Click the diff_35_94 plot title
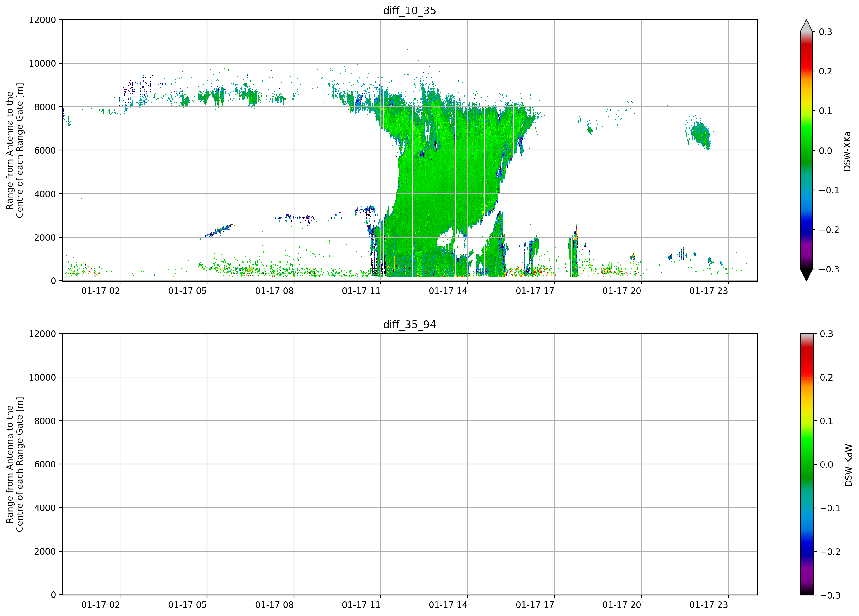Viewport: 859px width, 616px height. 409,325
